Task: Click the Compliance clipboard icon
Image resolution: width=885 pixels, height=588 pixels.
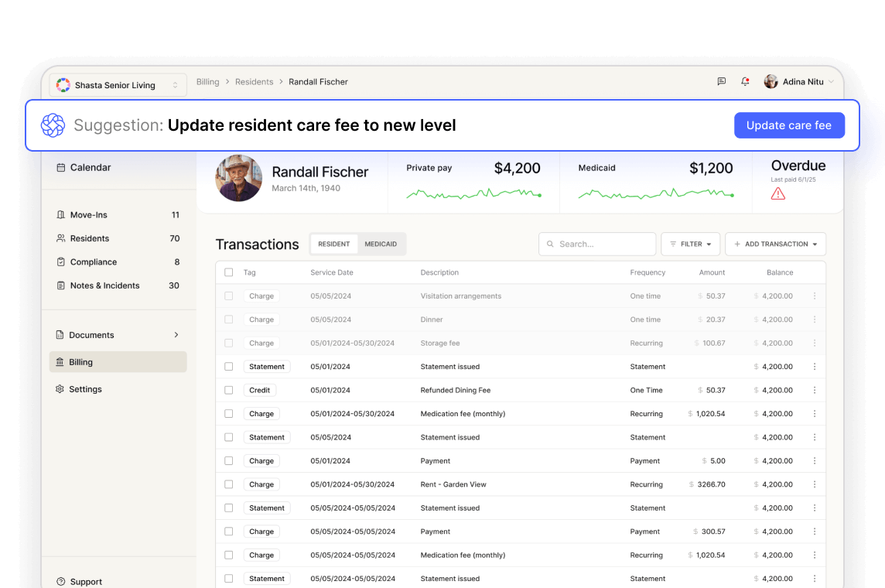Action: tap(60, 262)
